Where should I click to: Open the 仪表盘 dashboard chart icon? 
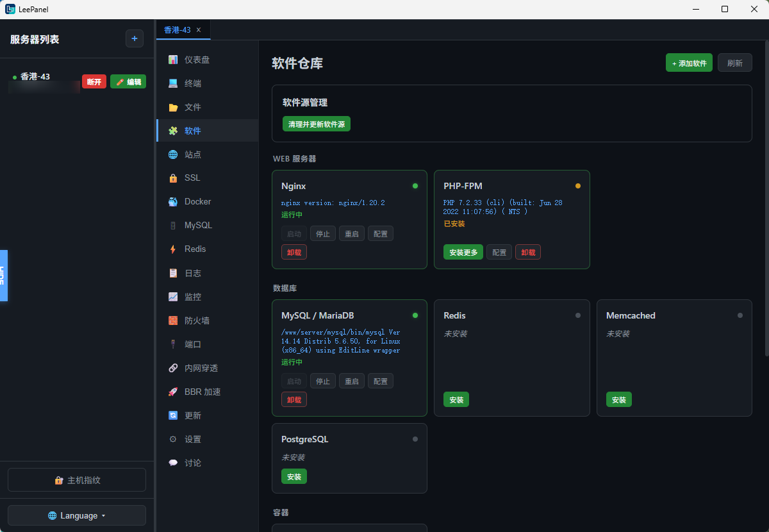point(173,60)
